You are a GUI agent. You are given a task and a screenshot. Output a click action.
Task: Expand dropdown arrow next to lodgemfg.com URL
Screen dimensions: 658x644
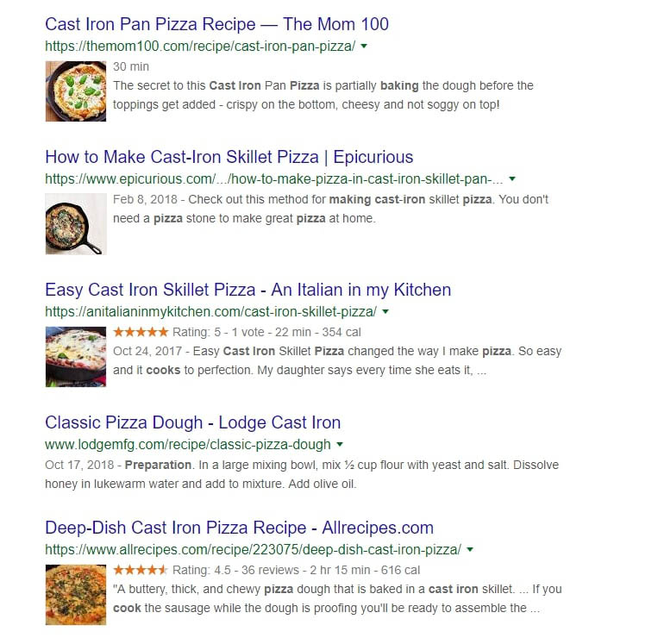pos(340,445)
